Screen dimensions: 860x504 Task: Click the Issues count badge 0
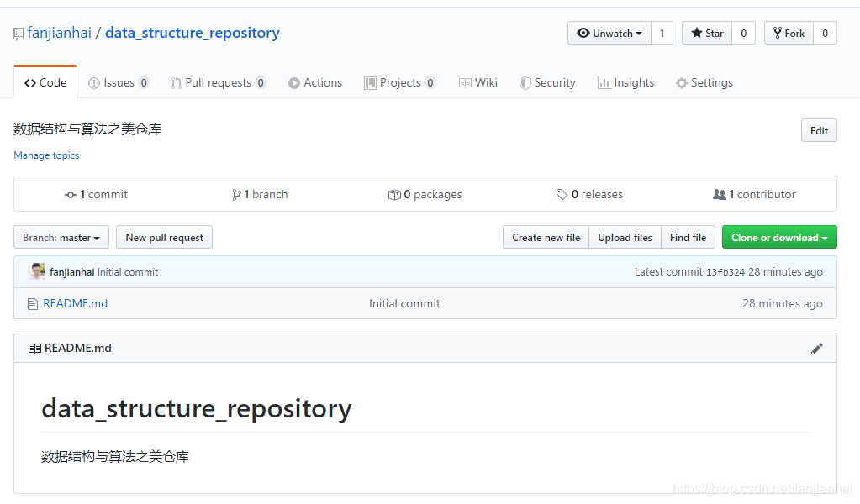pyautogui.click(x=144, y=82)
